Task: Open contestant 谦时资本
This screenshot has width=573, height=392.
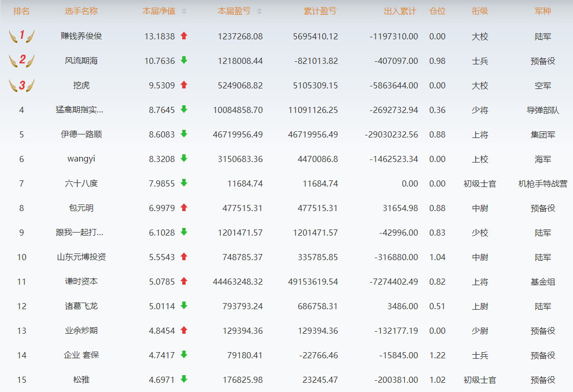Action: pyautogui.click(x=81, y=282)
